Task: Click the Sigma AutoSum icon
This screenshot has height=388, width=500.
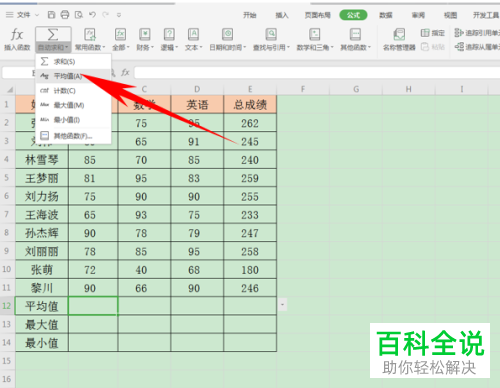Action: click(x=53, y=34)
